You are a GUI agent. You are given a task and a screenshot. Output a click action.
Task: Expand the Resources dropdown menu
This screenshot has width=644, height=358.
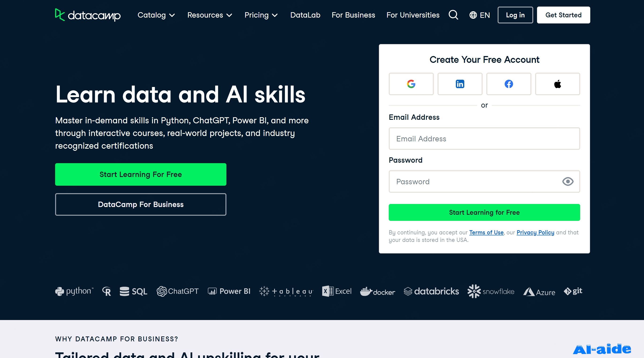point(210,15)
